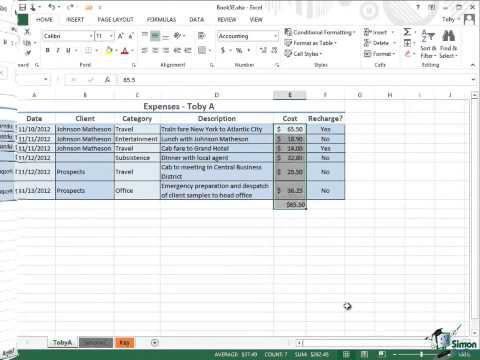
Task: Select column E header
Action: tap(290, 95)
